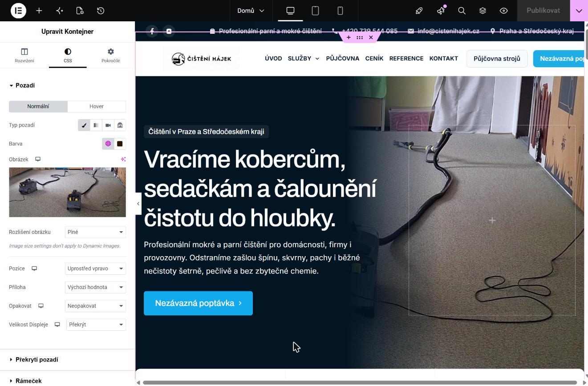This screenshot has height=386, width=588.
Task: Toggle responsive device icon for Pozice
Action: [x=34, y=269]
